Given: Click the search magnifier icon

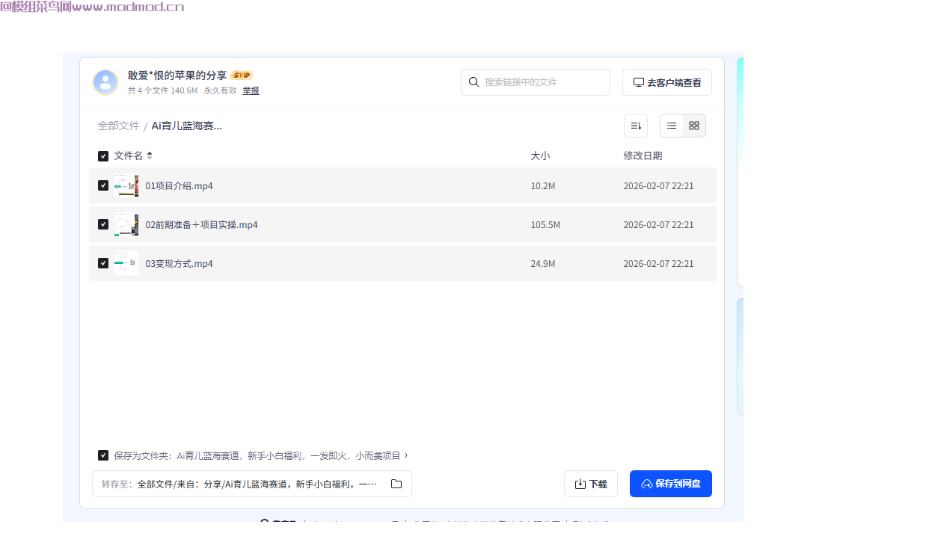Looking at the screenshot, I should pos(473,82).
